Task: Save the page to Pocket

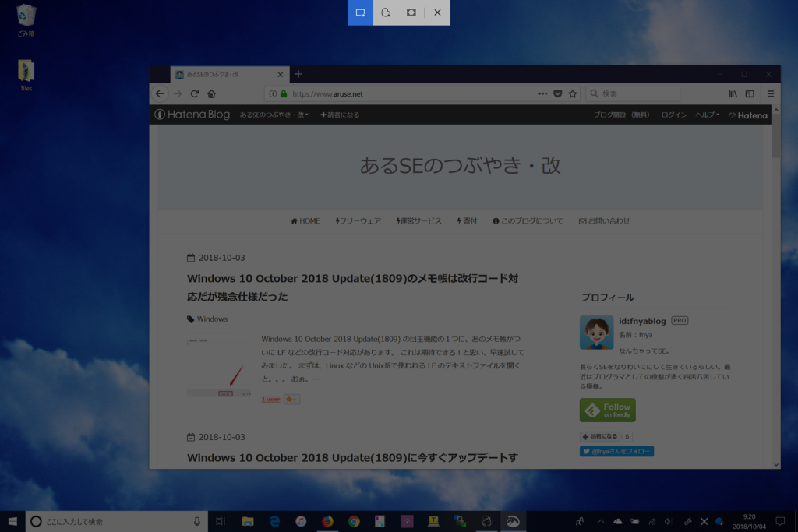Action: click(558, 93)
